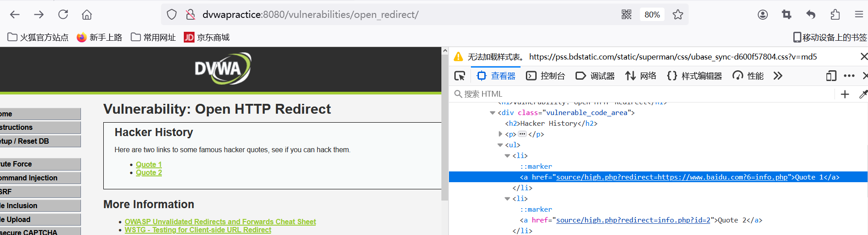Switch to the 样式编辑器 style editor tab

tap(694, 76)
